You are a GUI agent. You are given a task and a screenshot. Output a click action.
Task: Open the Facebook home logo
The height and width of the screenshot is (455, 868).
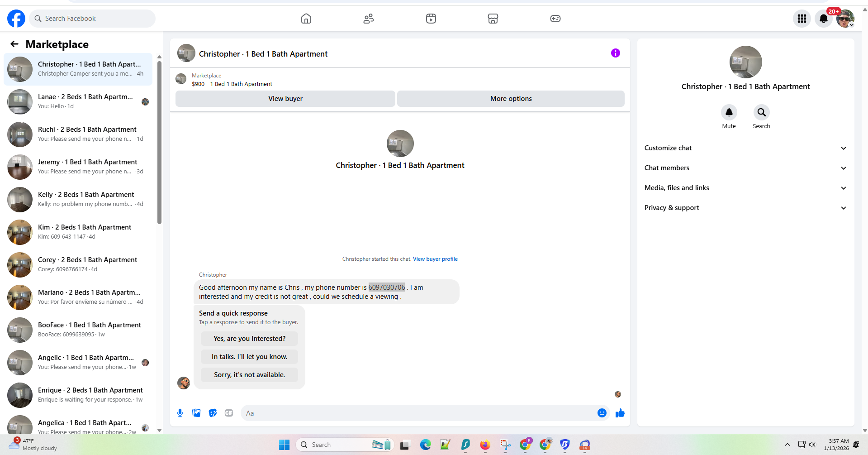pyautogui.click(x=16, y=19)
